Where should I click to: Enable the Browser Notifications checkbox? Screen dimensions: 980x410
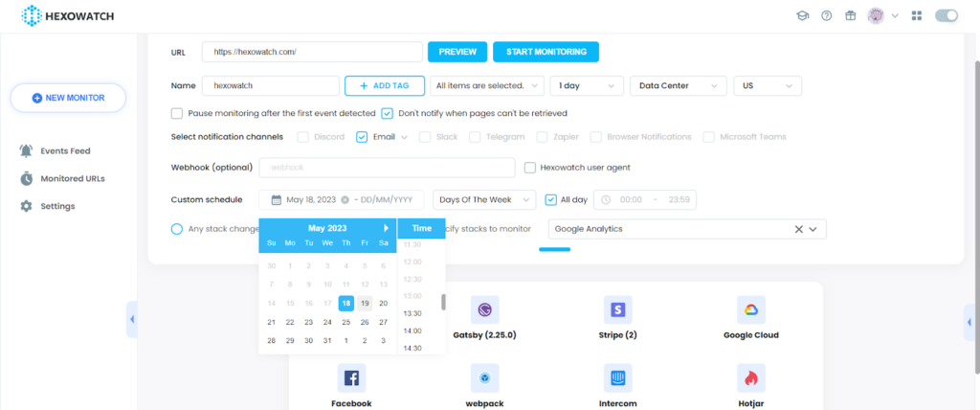coord(596,136)
